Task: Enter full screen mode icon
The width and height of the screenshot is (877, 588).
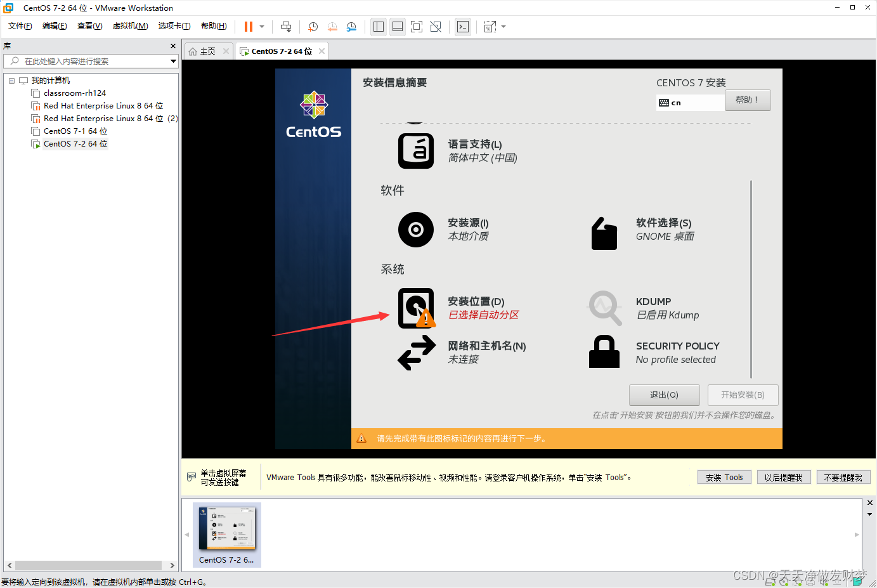Action: click(x=417, y=27)
